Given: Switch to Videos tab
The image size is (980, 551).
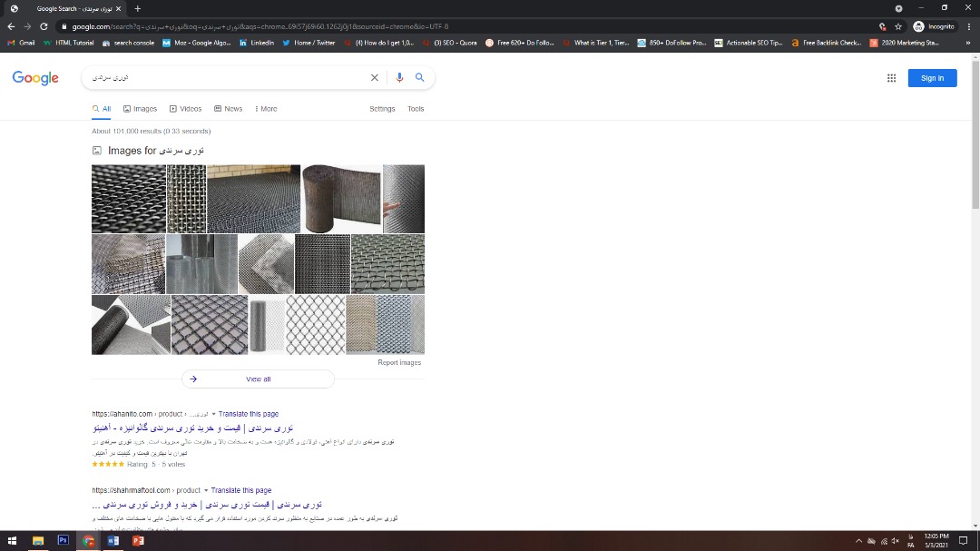Looking at the screenshot, I should click(x=185, y=109).
